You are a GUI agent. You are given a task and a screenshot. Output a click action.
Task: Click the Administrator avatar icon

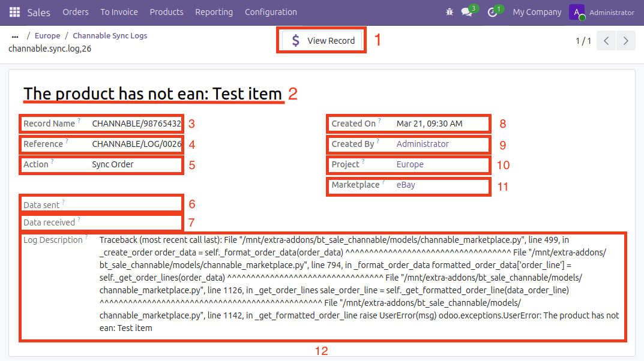point(577,12)
